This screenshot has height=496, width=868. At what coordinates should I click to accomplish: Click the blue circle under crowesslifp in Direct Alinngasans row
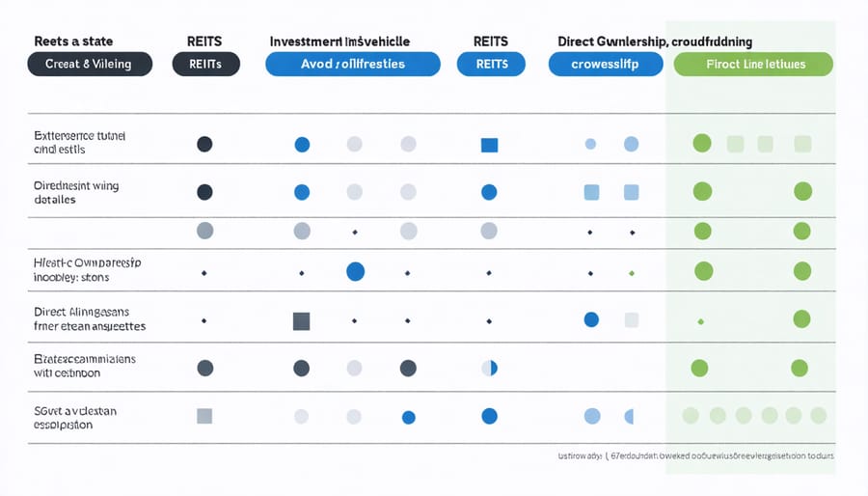(592, 318)
